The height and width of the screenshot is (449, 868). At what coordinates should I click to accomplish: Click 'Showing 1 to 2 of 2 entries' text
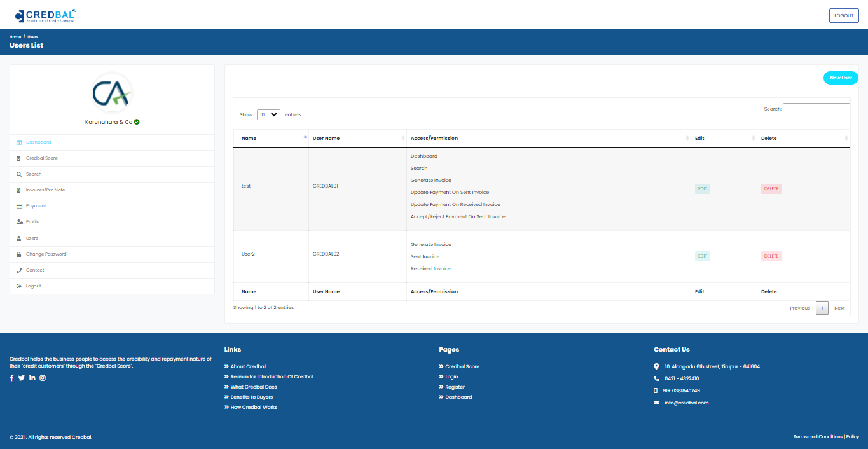263,308
